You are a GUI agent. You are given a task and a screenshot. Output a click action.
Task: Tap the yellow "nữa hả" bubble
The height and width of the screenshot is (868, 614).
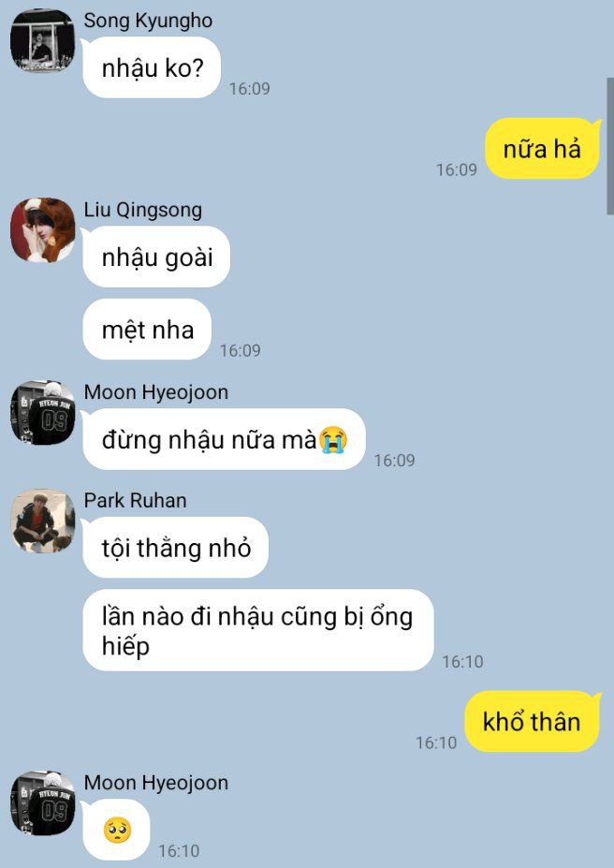543,148
